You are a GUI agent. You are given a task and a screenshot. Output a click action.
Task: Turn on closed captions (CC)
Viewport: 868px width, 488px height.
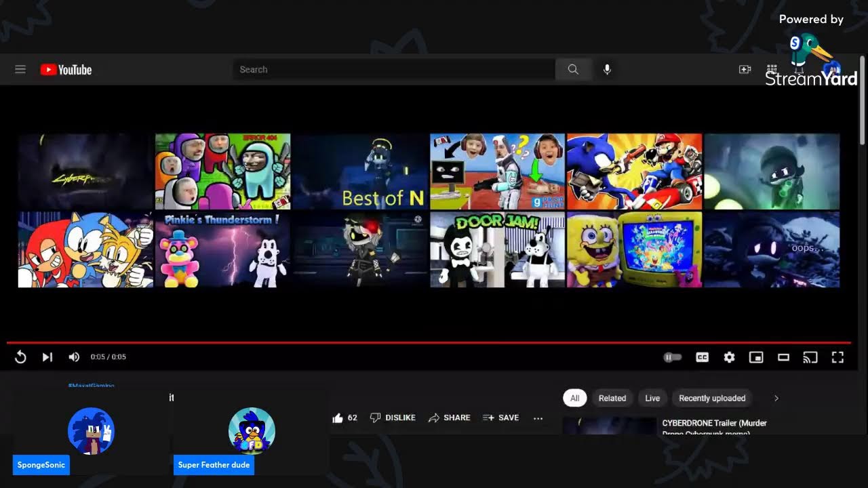(702, 357)
